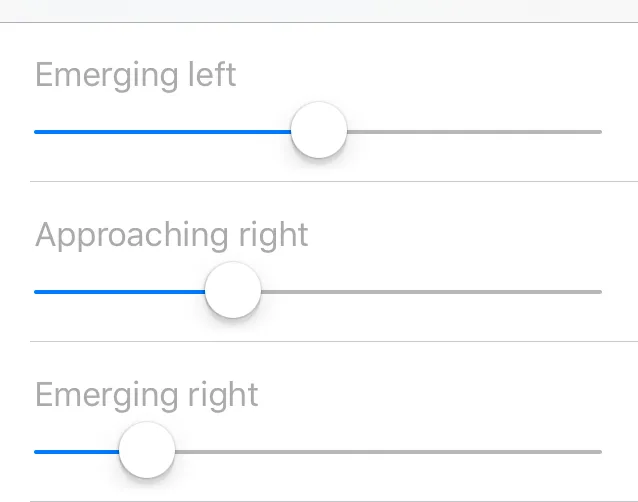Viewport: 638px width, 502px height.
Task: Set Approaching right slider to its minimum end
Action: [x=36, y=291]
